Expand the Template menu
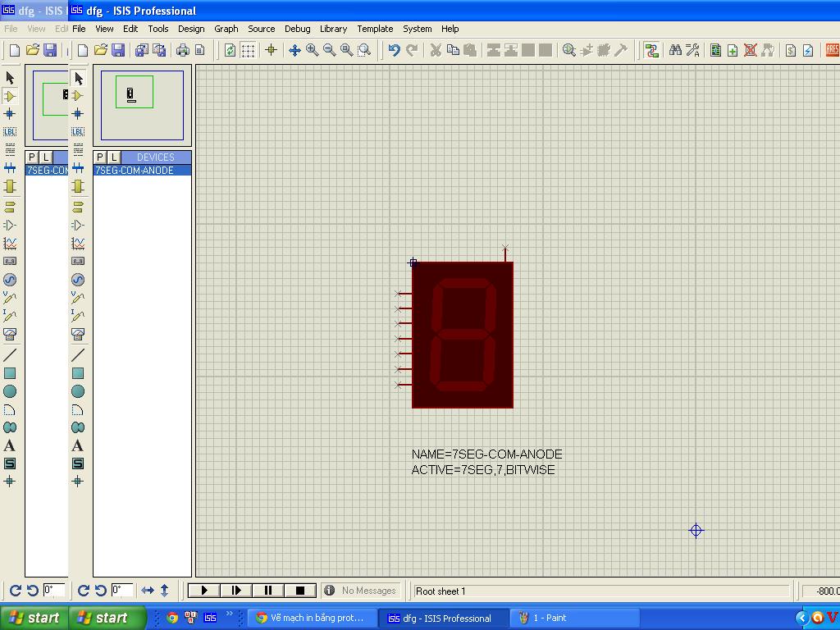 click(x=375, y=29)
